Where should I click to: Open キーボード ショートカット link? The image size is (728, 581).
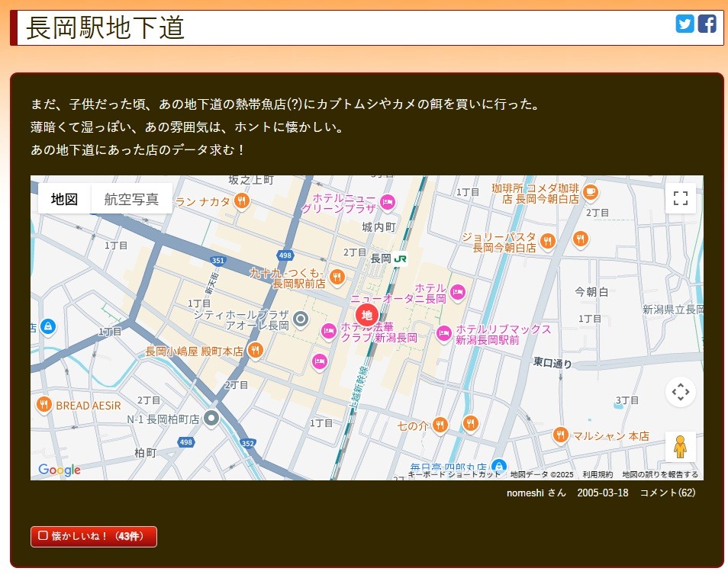click(x=454, y=474)
